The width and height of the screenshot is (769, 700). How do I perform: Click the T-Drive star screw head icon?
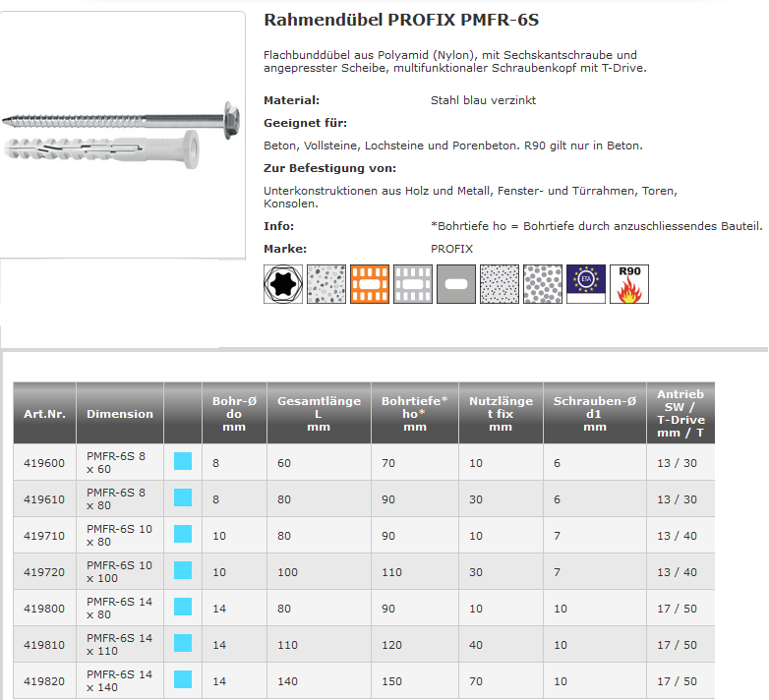(283, 284)
